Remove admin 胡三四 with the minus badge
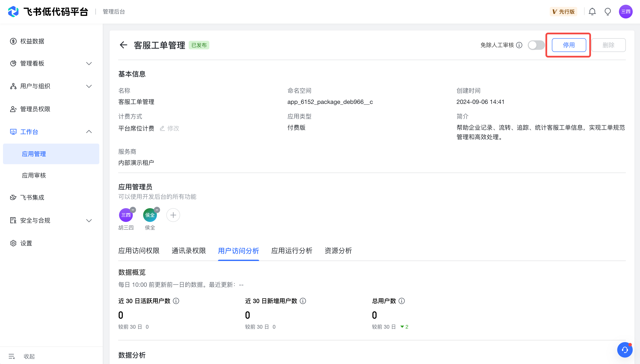The height and width of the screenshot is (364, 640). point(133,210)
